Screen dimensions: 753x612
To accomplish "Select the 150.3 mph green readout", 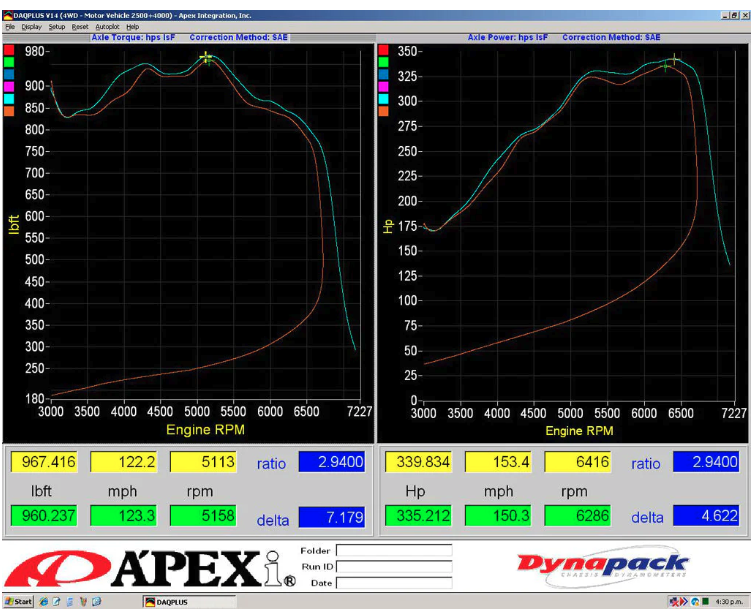I will [x=498, y=515].
